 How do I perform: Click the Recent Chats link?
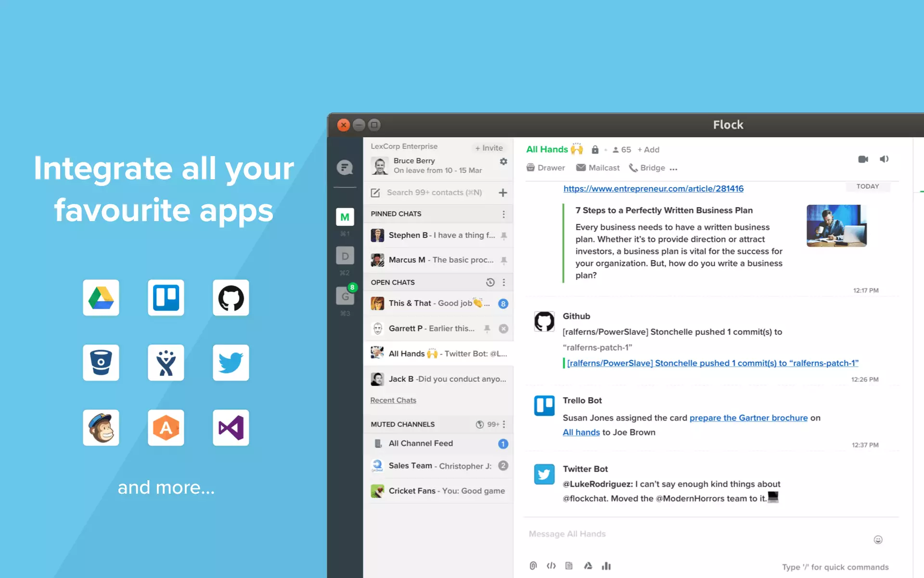393,400
